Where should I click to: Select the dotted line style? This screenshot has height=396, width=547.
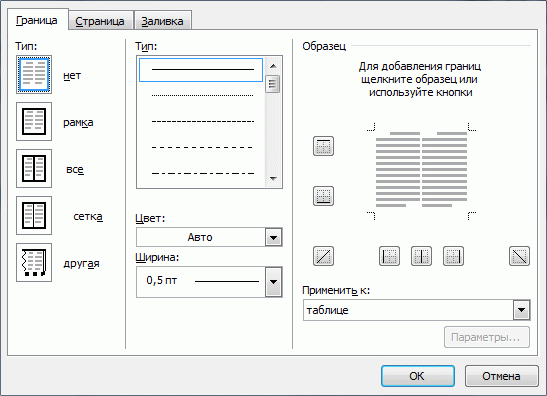(x=202, y=95)
